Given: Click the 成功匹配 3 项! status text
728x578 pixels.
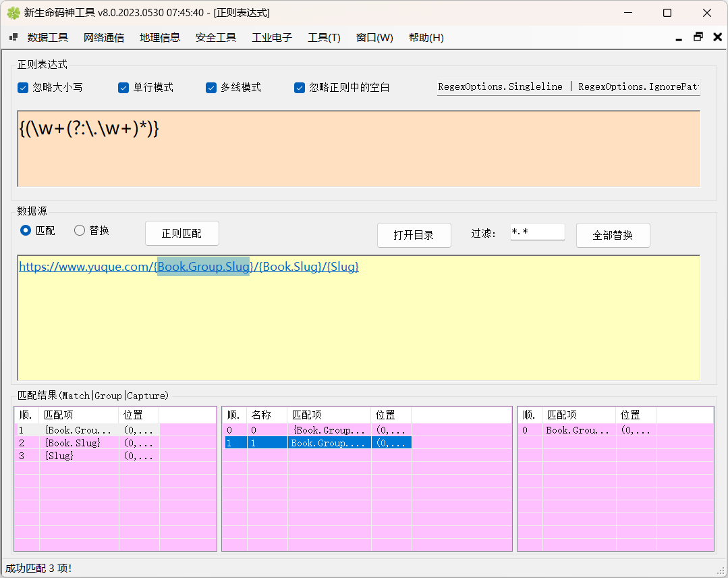Looking at the screenshot, I should coord(38,569).
